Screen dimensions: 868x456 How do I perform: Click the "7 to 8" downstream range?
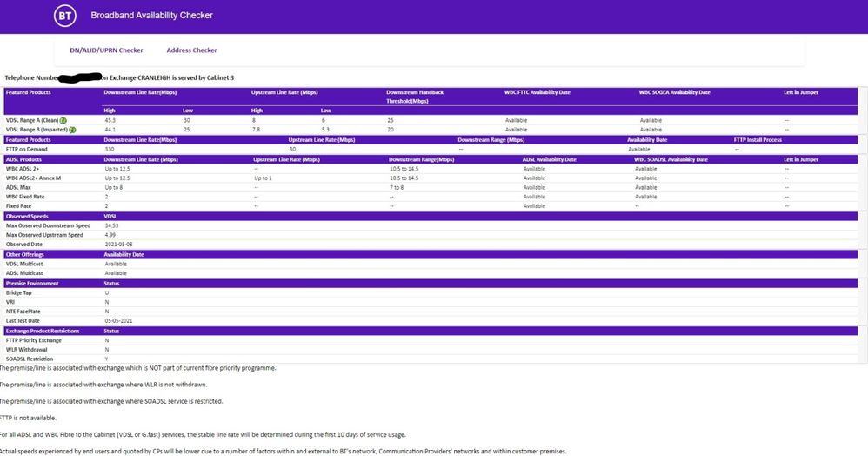pyautogui.click(x=397, y=188)
